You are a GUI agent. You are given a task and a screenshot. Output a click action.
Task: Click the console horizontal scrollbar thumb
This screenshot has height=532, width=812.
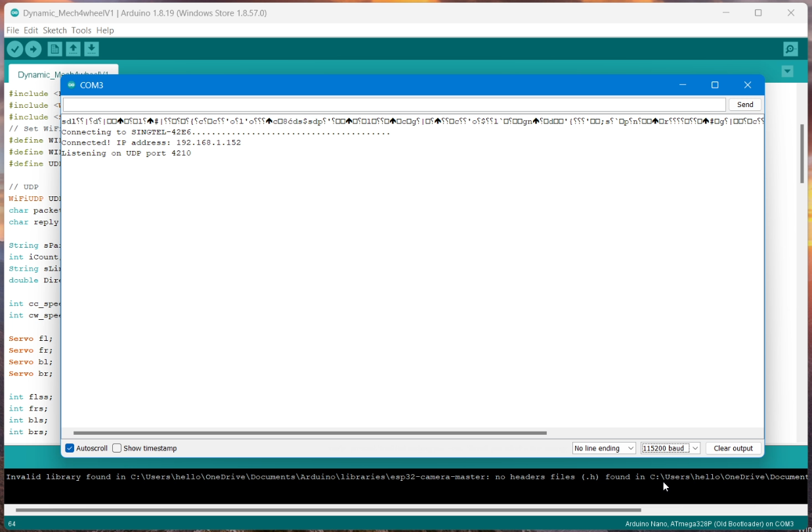(x=328, y=510)
